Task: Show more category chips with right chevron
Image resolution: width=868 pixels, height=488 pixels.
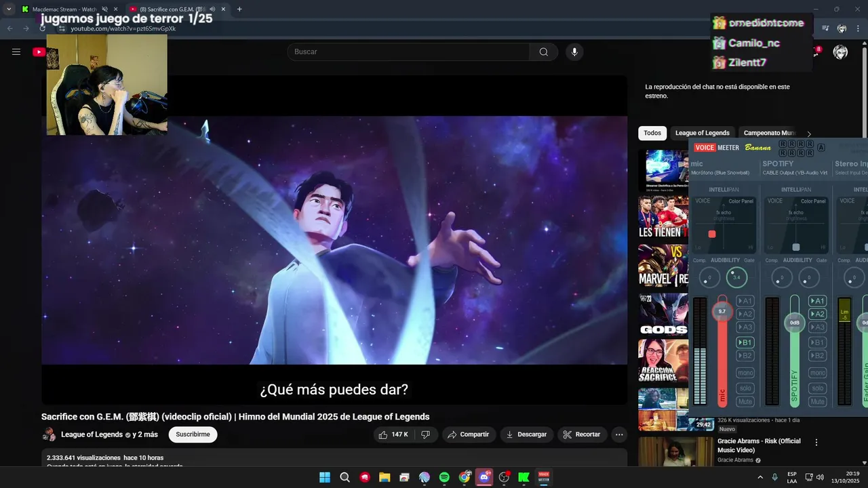Action: (x=808, y=134)
